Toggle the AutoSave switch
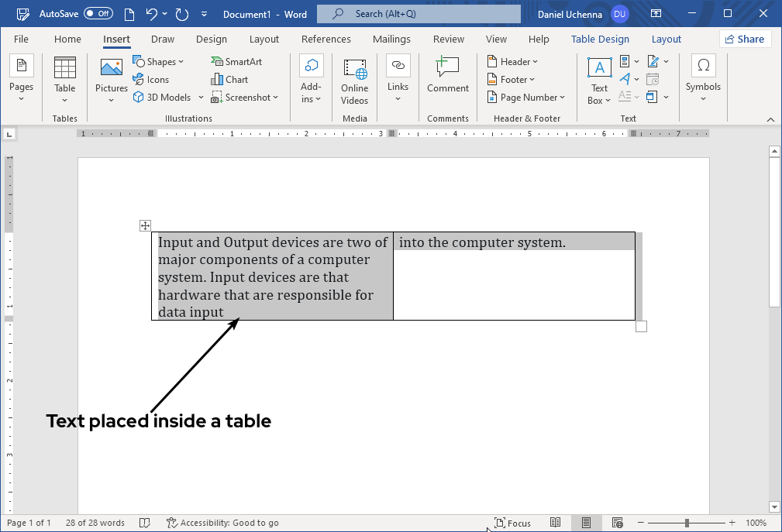The image size is (782, 532). click(x=98, y=14)
